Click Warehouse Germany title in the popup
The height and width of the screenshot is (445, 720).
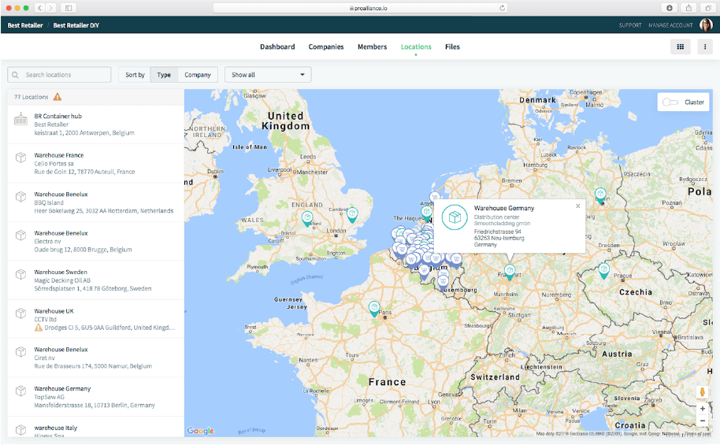(x=504, y=208)
